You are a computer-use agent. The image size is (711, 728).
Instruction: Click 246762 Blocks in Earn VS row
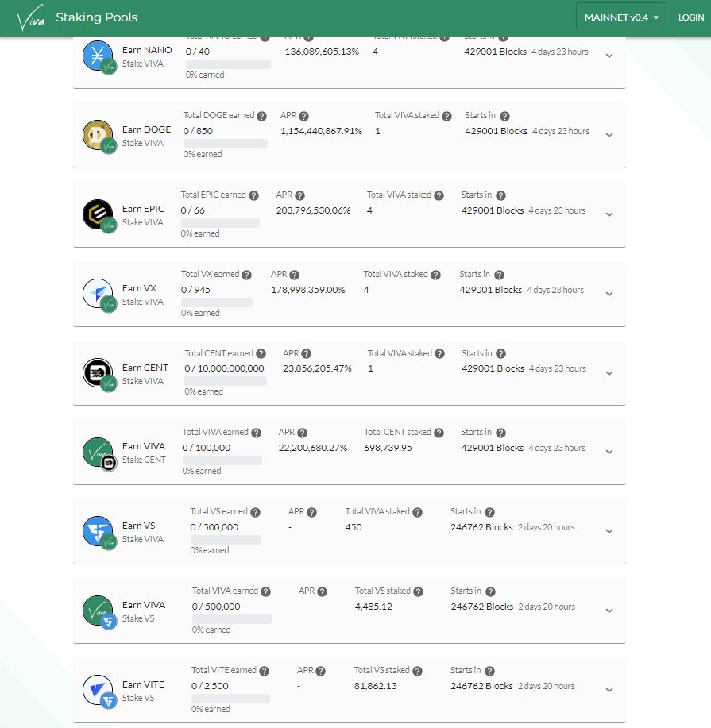481,527
